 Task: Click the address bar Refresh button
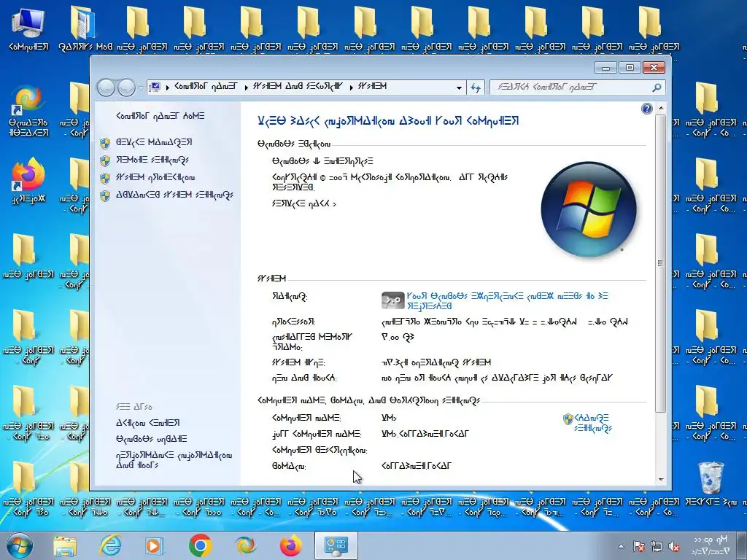(x=476, y=87)
